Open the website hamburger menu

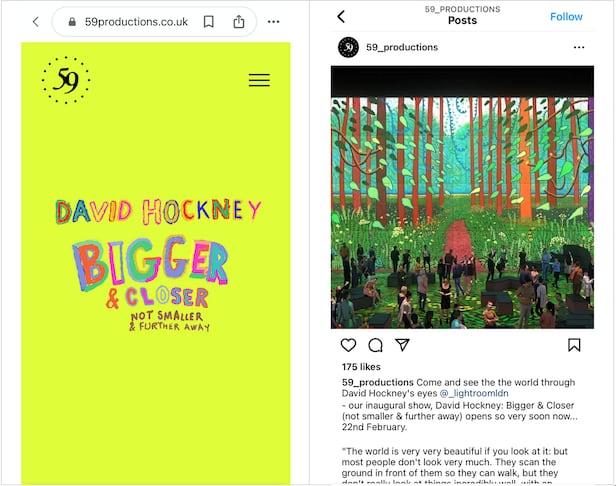[259, 80]
